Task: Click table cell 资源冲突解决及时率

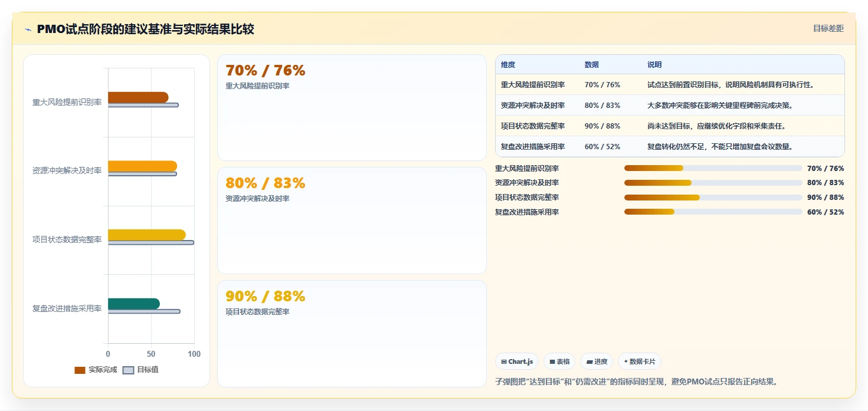Action: click(533, 106)
